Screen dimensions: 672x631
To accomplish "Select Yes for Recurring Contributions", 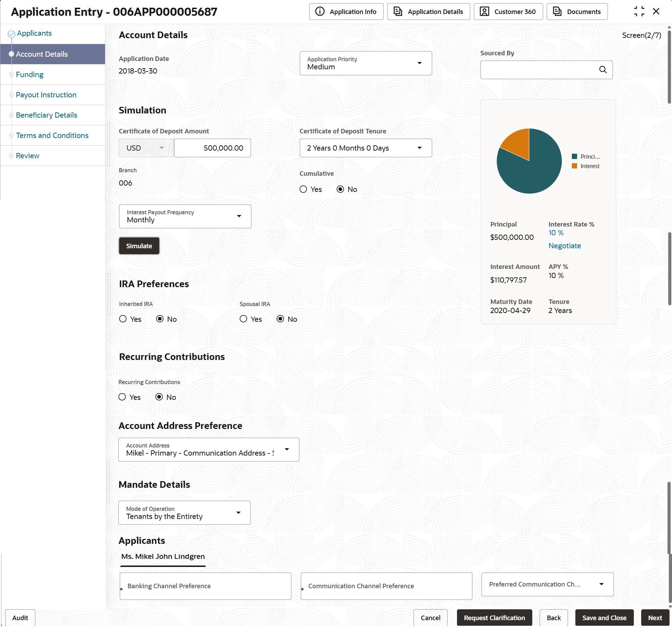I will tap(122, 397).
